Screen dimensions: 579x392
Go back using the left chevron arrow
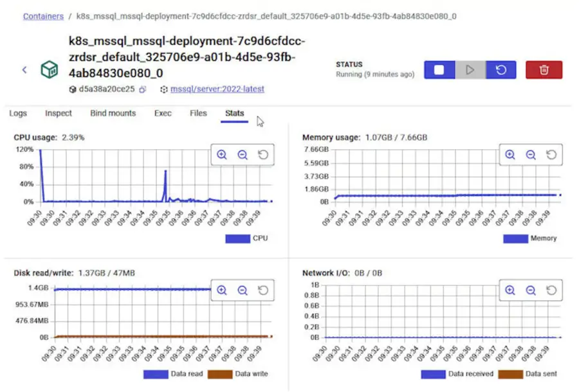(x=24, y=69)
